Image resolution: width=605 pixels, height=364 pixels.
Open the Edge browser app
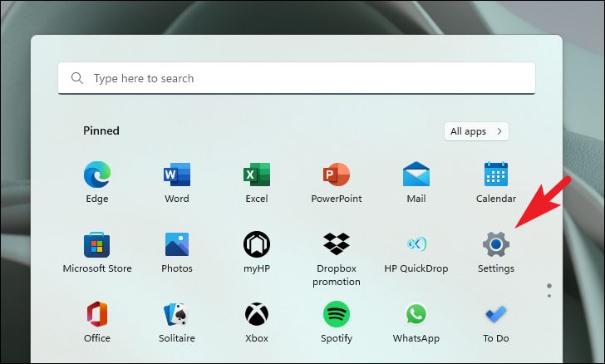point(97,181)
